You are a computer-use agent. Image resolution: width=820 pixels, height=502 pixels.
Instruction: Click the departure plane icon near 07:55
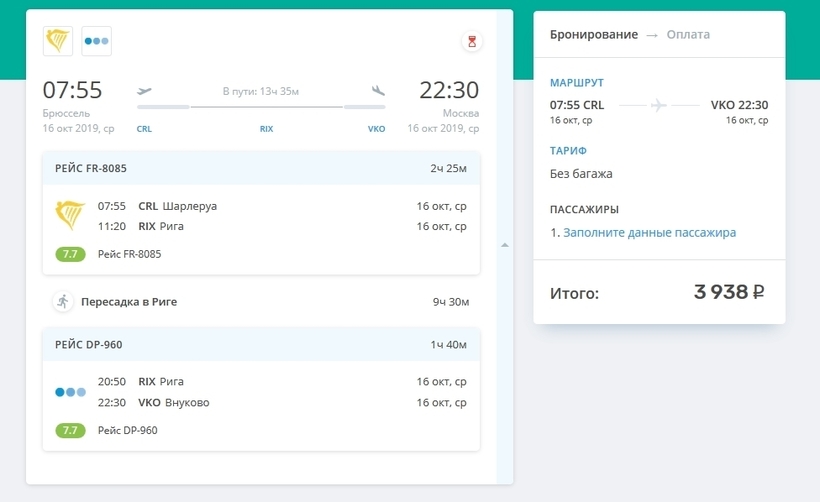click(x=144, y=91)
